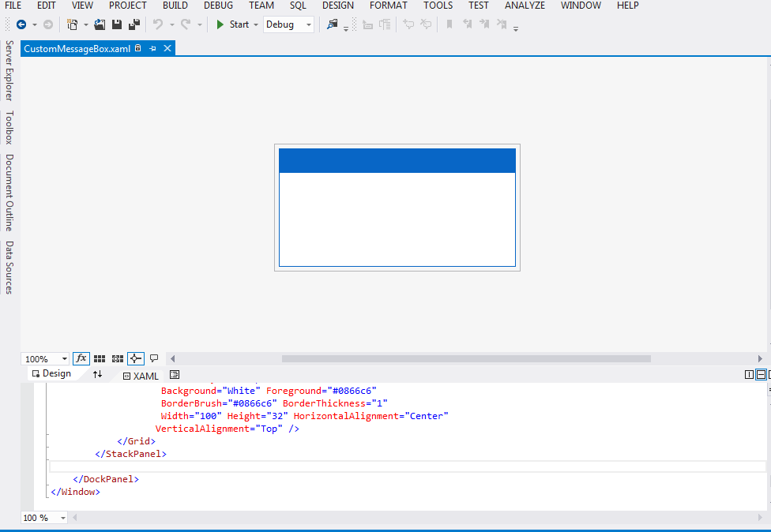Show the snap grid in the designer
Image resolution: width=771 pixels, height=532 pixels.
click(x=99, y=358)
